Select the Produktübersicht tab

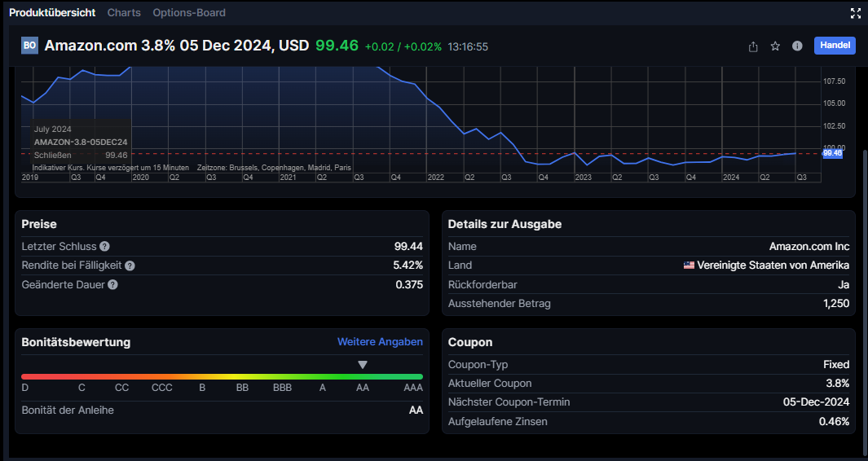click(x=52, y=12)
